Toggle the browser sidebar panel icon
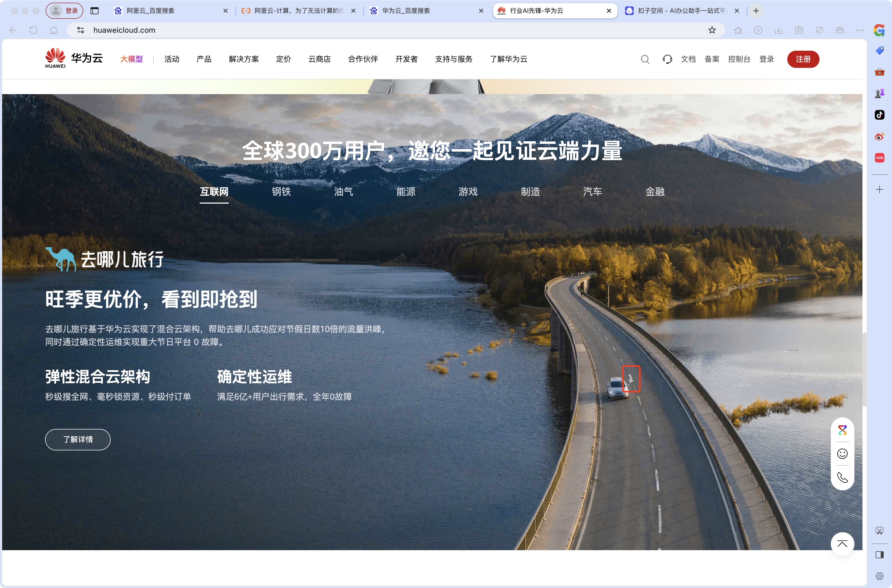The height and width of the screenshot is (588, 892). tap(879, 555)
